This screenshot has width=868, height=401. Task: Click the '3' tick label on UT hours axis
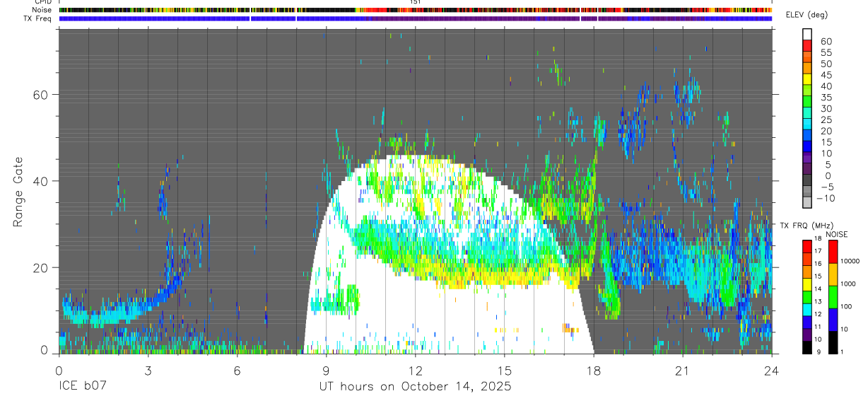148,370
